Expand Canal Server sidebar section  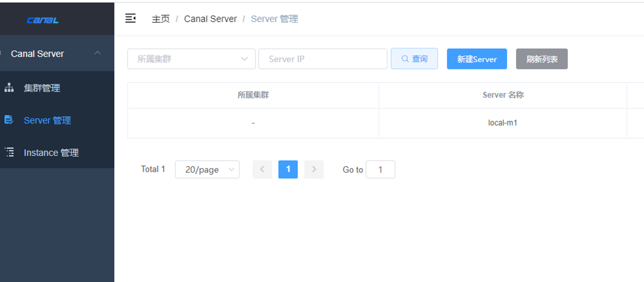[x=57, y=53]
